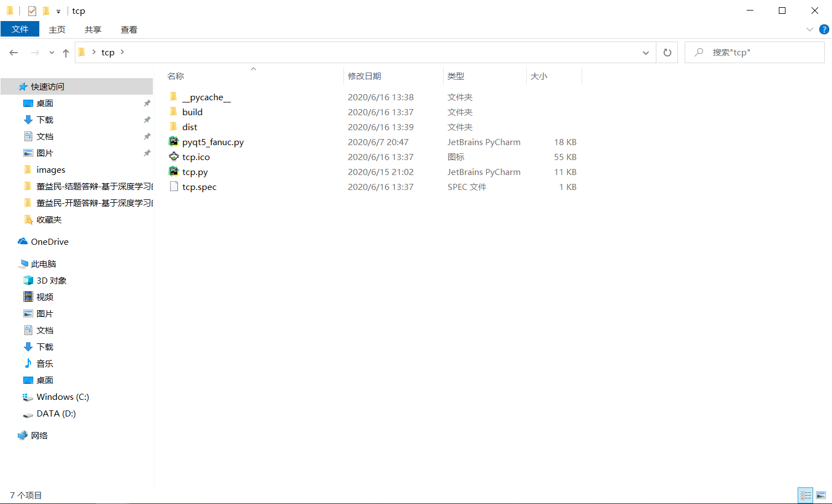The height and width of the screenshot is (504, 832).
Task: Click the Help question mark icon
Action: (825, 29)
